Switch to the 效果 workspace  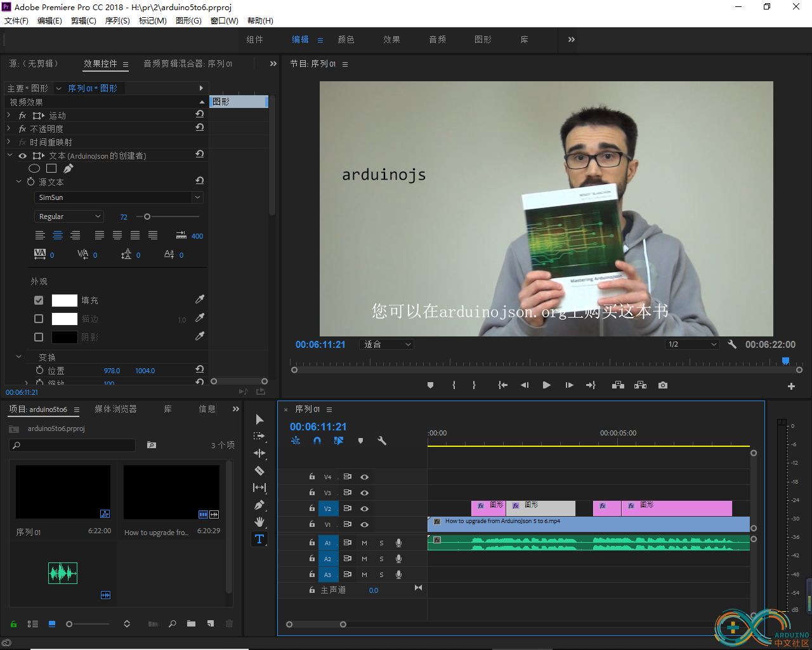point(392,39)
